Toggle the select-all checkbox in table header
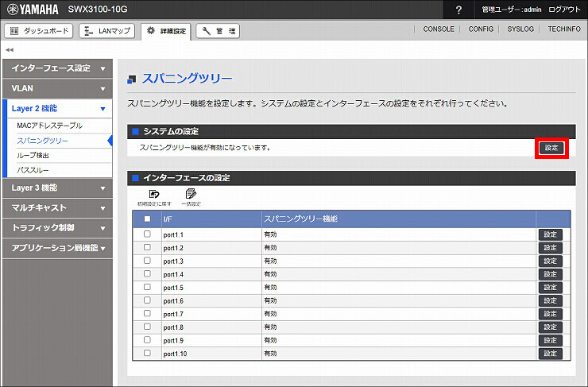 click(x=147, y=219)
